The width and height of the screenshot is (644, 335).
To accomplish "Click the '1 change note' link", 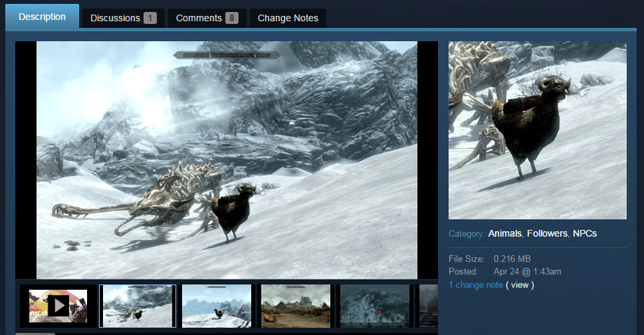I will (476, 285).
